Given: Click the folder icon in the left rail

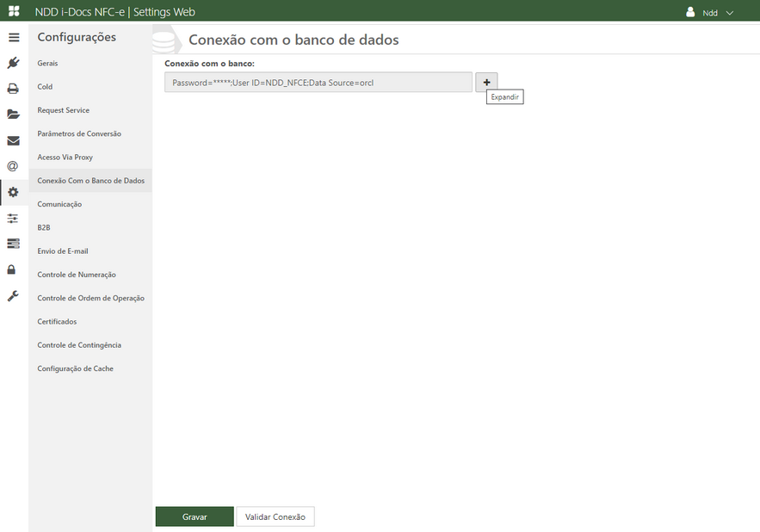Looking at the screenshot, I should coord(13,111).
